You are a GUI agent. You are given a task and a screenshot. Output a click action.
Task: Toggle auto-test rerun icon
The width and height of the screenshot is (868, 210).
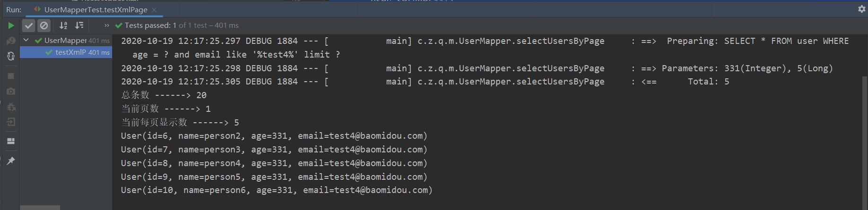11,56
